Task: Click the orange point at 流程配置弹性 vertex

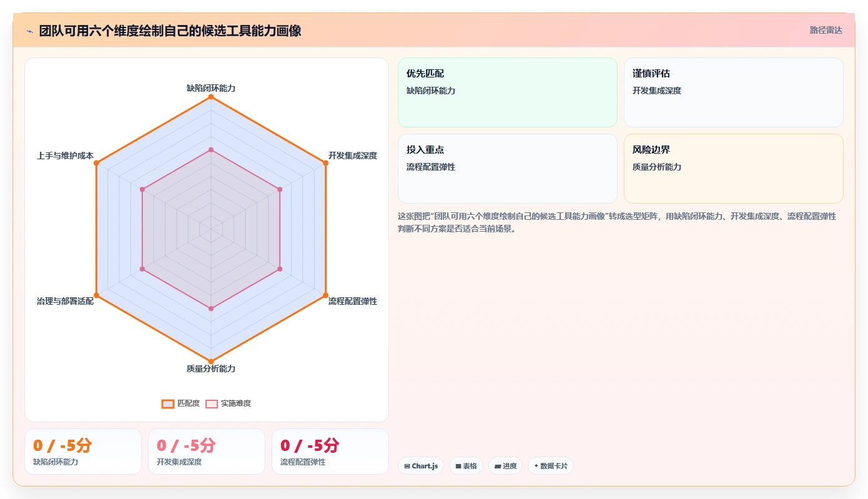Action: [325, 295]
